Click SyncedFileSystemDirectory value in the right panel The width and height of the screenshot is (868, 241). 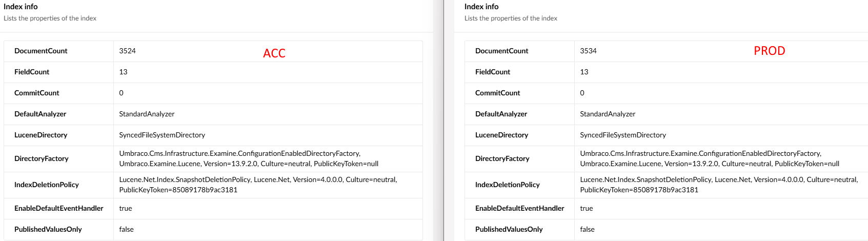click(x=623, y=135)
